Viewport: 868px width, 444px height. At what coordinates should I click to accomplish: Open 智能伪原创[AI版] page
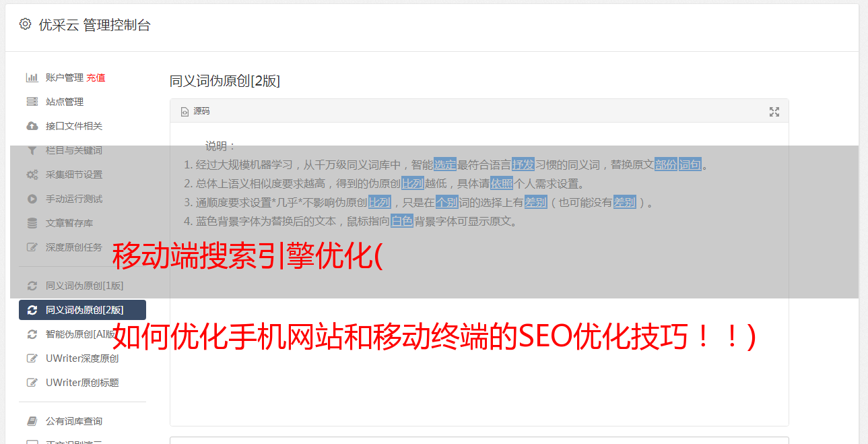pos(82,334)
